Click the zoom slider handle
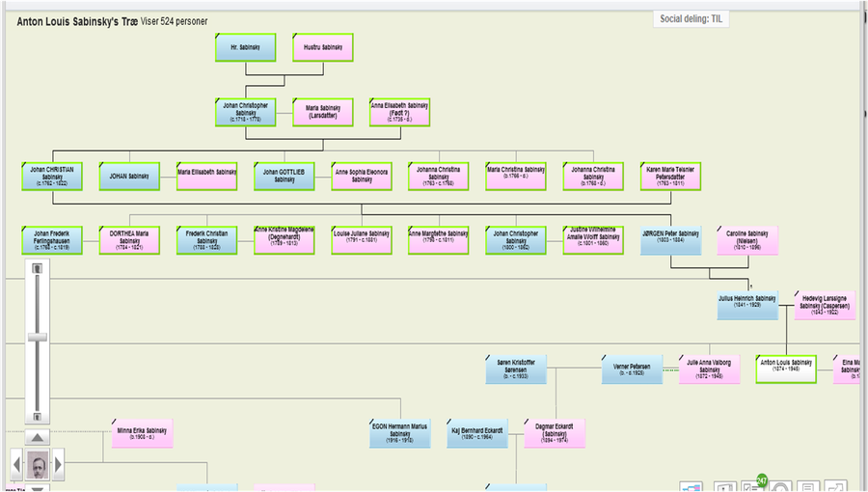This screenshot has width=868, height=492. coord(37,337)
